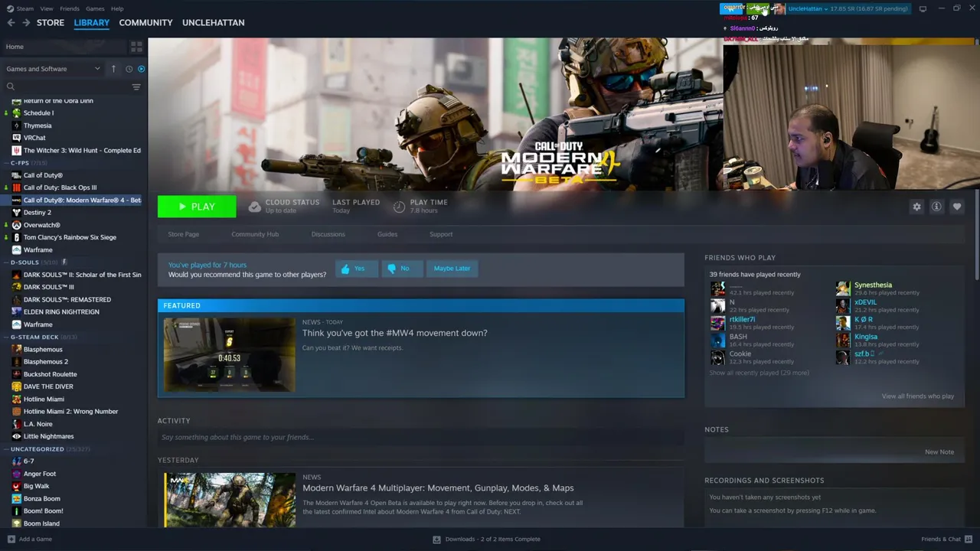Click the Rainbow Six Siege icon
This screenshot has width=980, height=551.
pyautogui.click(x=17, y=237)
